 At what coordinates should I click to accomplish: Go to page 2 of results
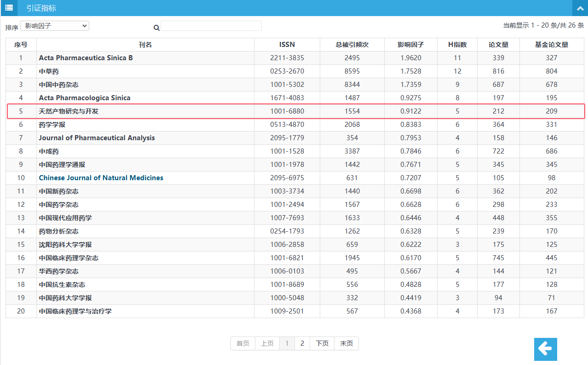coord(302,343)
